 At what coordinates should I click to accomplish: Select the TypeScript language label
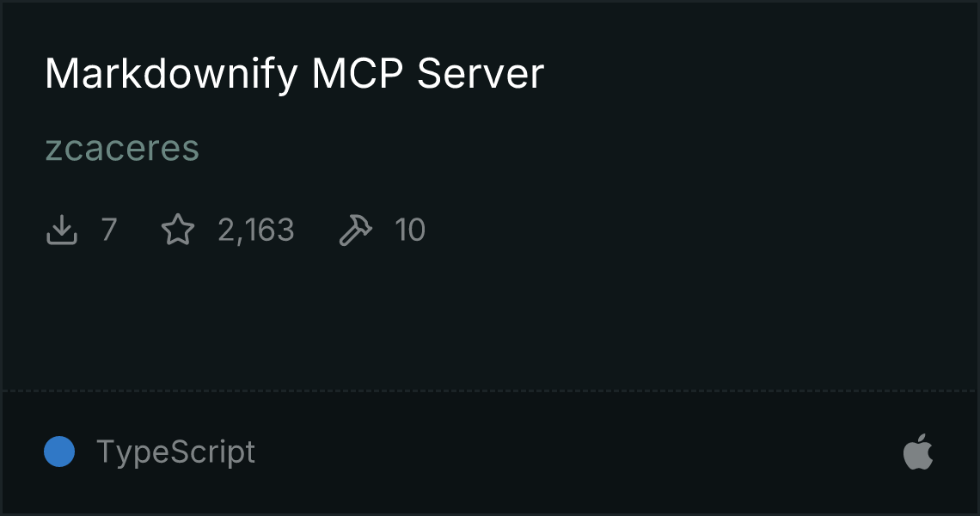[x=175, y=452]
